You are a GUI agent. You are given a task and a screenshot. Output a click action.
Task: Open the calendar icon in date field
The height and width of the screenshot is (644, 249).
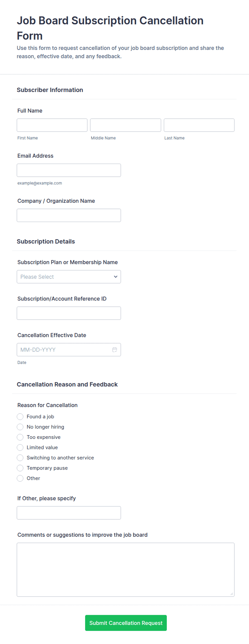click(115, 350)
